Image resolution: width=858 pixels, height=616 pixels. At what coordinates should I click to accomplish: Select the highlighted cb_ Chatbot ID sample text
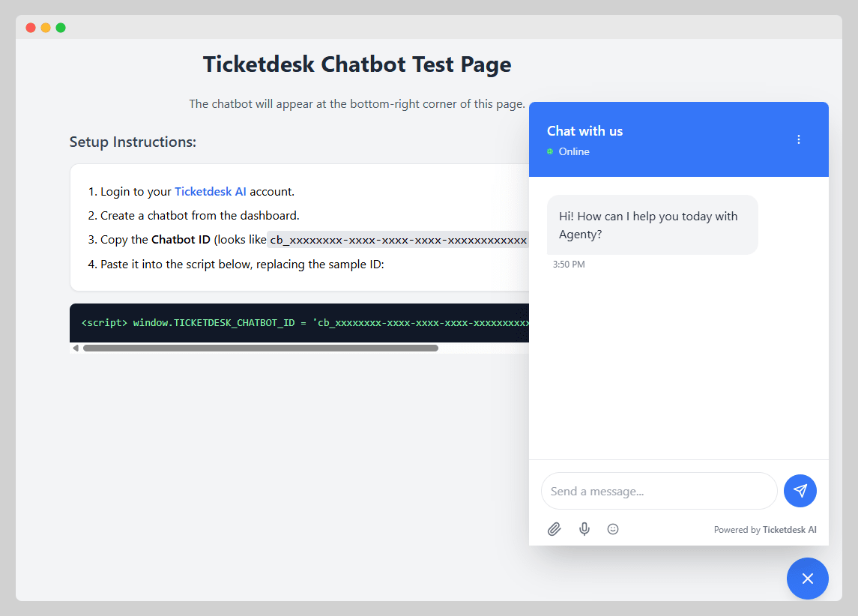397,240
